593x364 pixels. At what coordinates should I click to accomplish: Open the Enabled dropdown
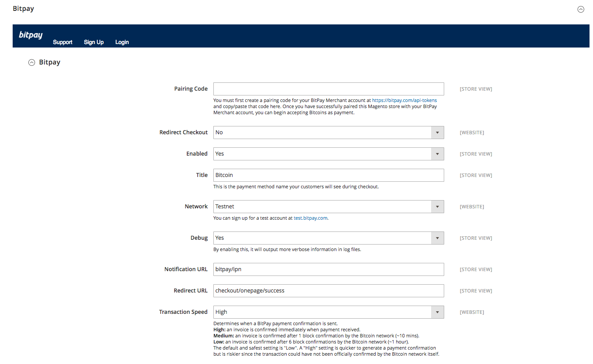[329, 154]
